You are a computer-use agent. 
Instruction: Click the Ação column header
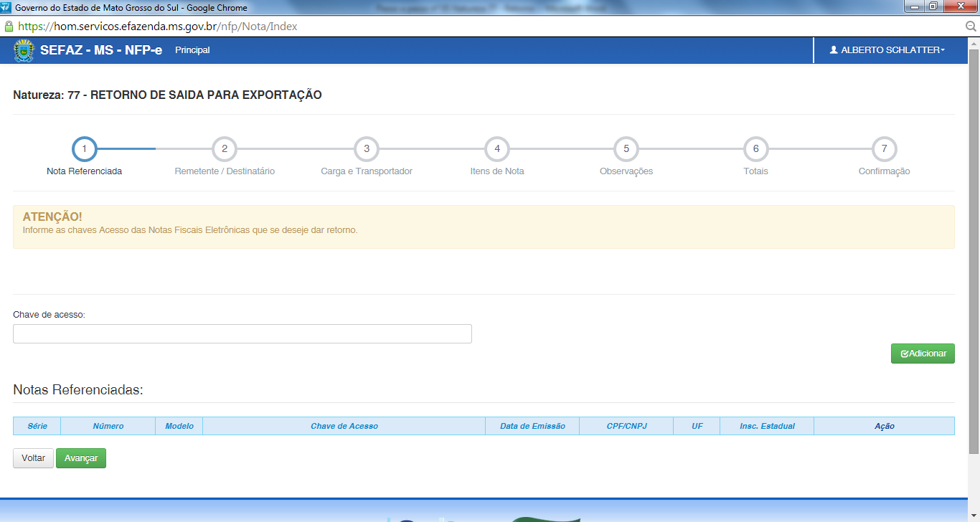point(885,426)
